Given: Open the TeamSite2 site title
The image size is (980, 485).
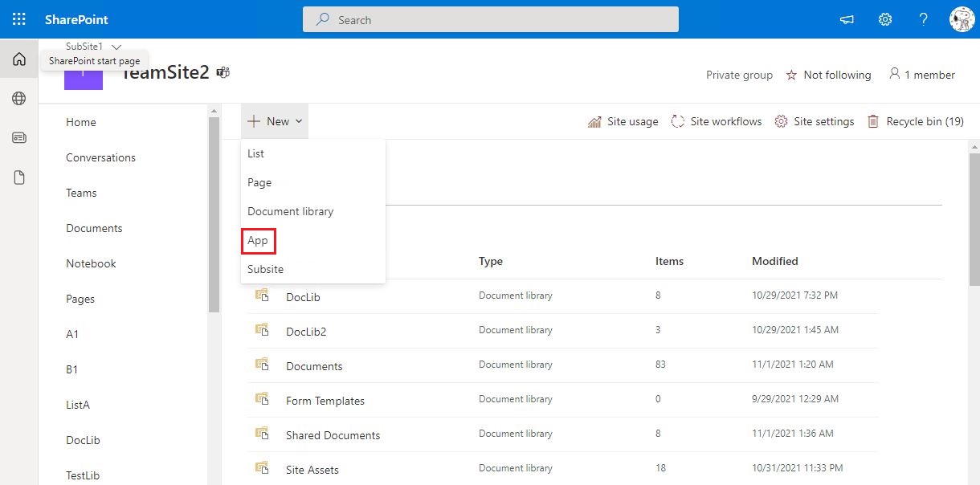Looking at the screenshot, I should pyautogui.click(x=165, y=72).
